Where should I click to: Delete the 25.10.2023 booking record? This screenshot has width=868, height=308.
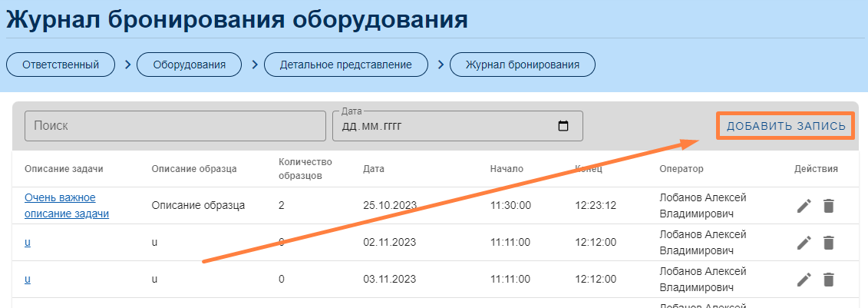[828, 206]
